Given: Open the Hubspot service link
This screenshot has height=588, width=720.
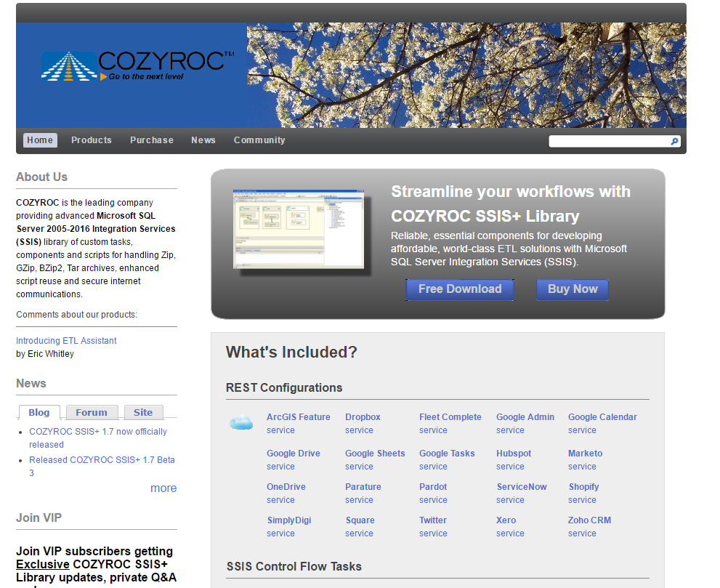Looking at the screenshot, I should click(x=514, y=460).
